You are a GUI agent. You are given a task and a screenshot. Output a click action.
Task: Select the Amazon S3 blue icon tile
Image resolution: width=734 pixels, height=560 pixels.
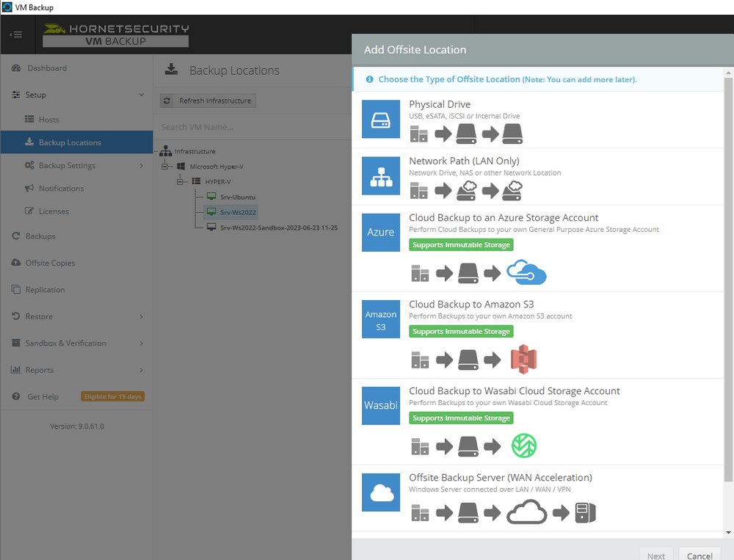tap(380, 319)
